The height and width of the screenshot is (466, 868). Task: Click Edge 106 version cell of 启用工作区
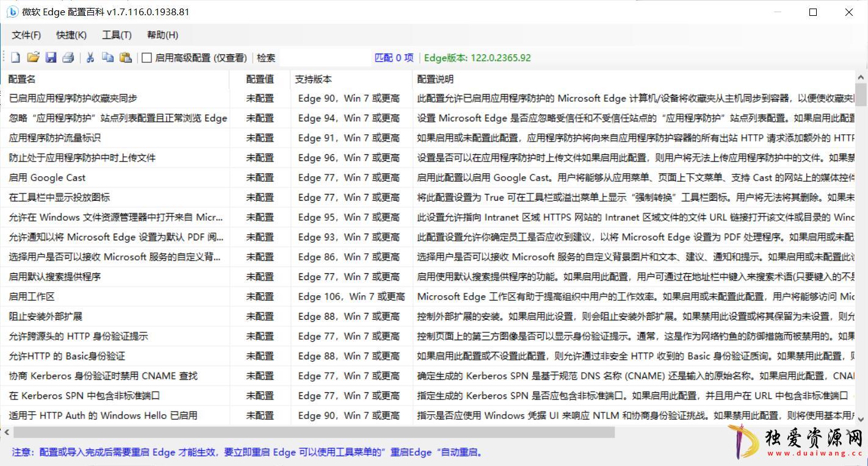tap(352, 296)
